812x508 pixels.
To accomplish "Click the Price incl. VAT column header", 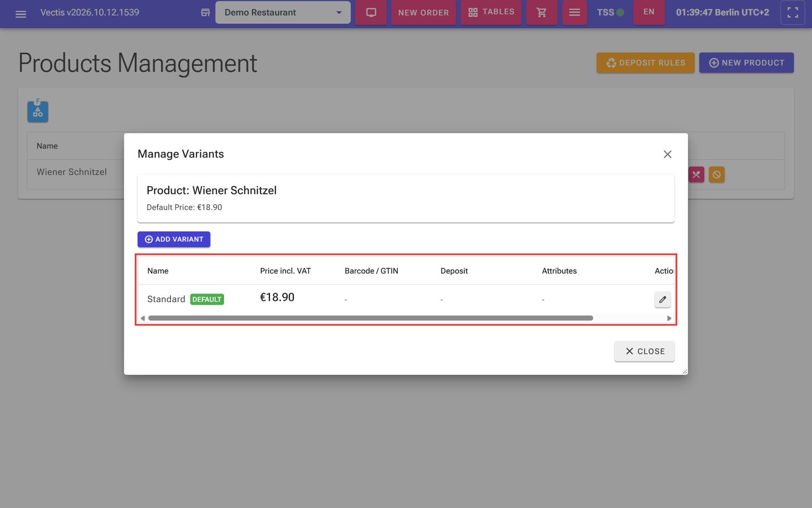I will 285,271.
